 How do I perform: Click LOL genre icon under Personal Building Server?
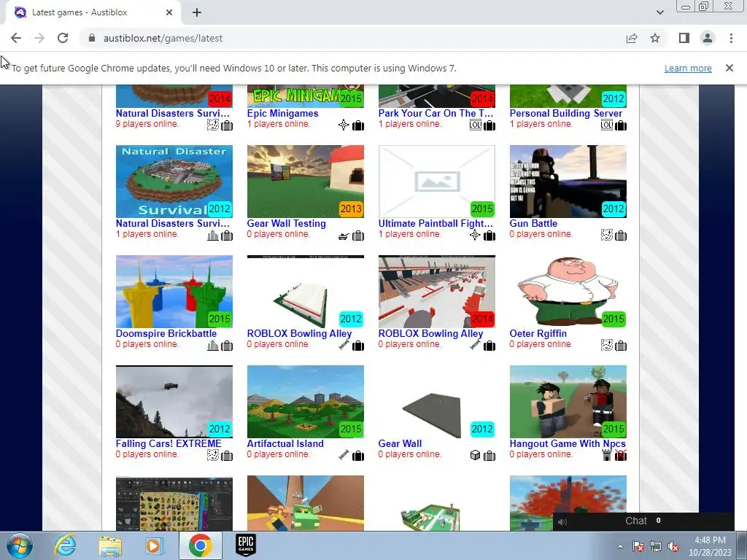(606, 125)
